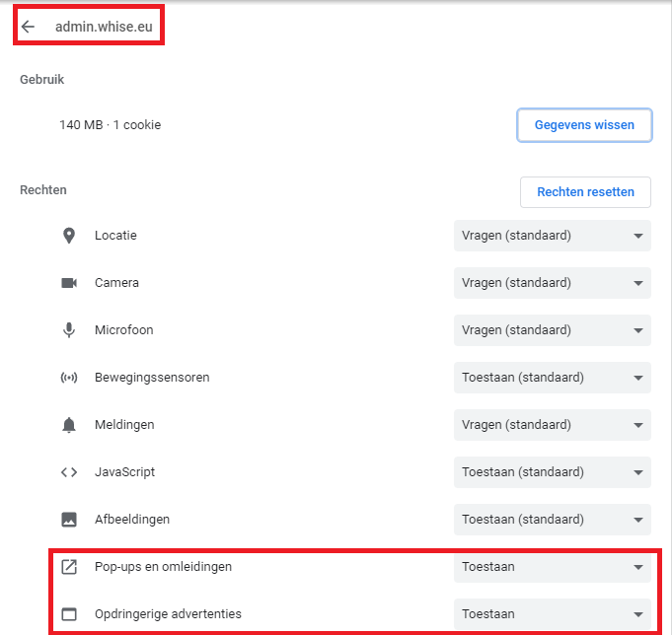
Task: Open the Pop-ups en omleidingen dropdown
Action: tap(552, 567)
